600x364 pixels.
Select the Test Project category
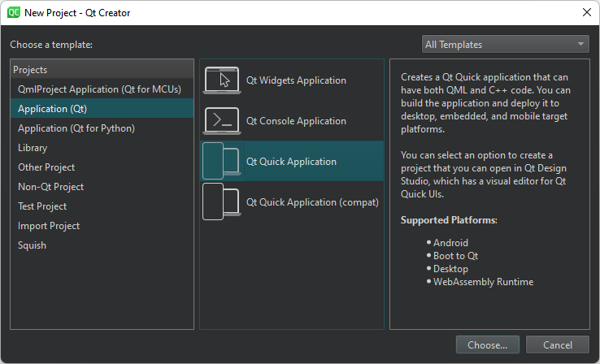point(42,206)
